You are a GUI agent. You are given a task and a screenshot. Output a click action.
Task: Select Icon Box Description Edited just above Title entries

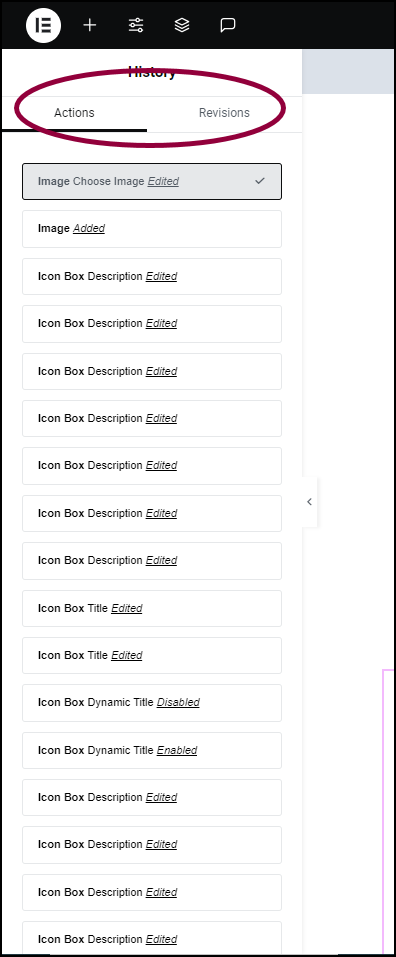coord(152,560)
